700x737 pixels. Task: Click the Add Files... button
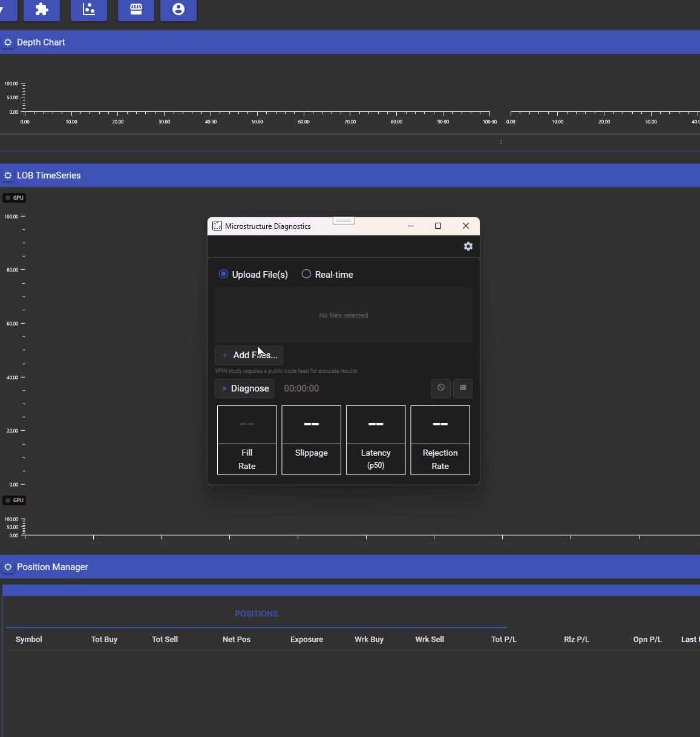tap(249, 355)
